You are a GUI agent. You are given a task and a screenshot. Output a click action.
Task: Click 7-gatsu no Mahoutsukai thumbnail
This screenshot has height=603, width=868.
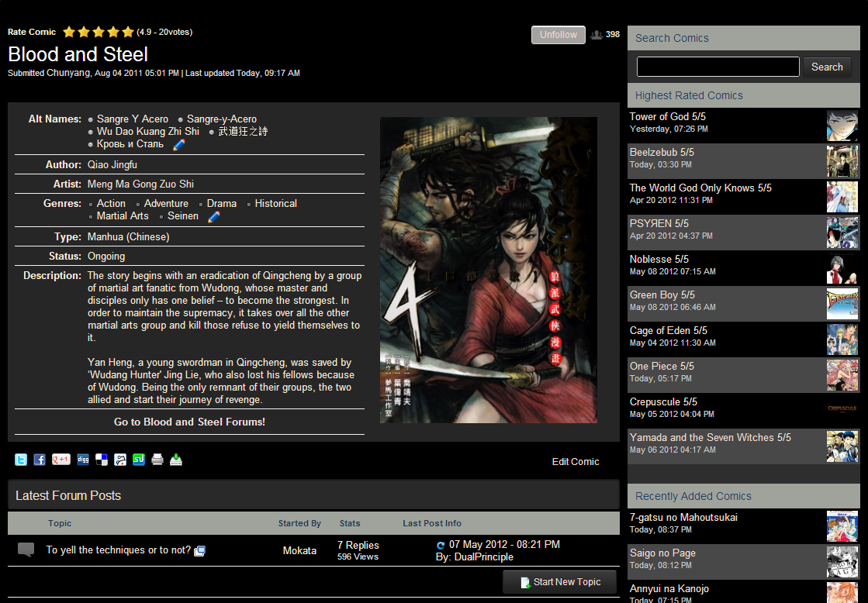click(842, 526)
